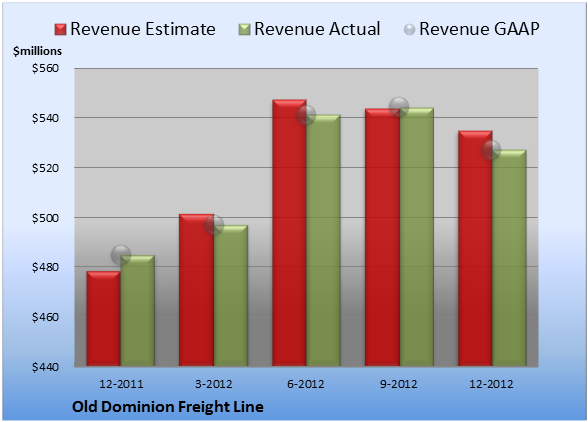The width and height of the screenshot is (588, 422).
Task: Select the red estimate bar for 6-2012
Action: point(290,233)
